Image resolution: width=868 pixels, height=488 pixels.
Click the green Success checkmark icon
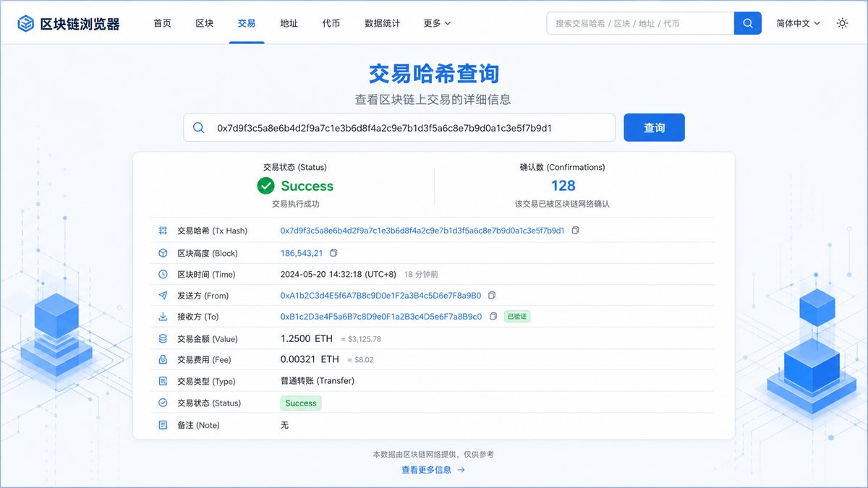pos(265,186)
